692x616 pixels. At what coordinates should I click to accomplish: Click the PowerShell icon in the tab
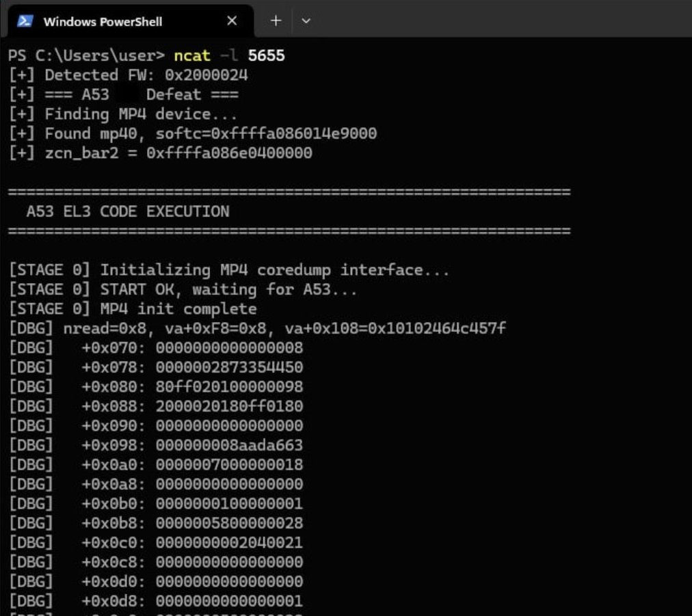[x=25, y=21]
